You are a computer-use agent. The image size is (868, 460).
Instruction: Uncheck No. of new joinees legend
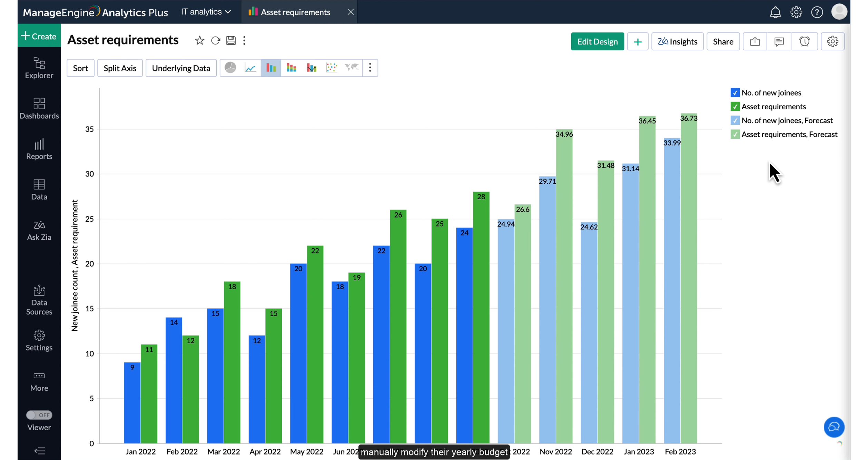pyautogui.click(x=735, y=92)
